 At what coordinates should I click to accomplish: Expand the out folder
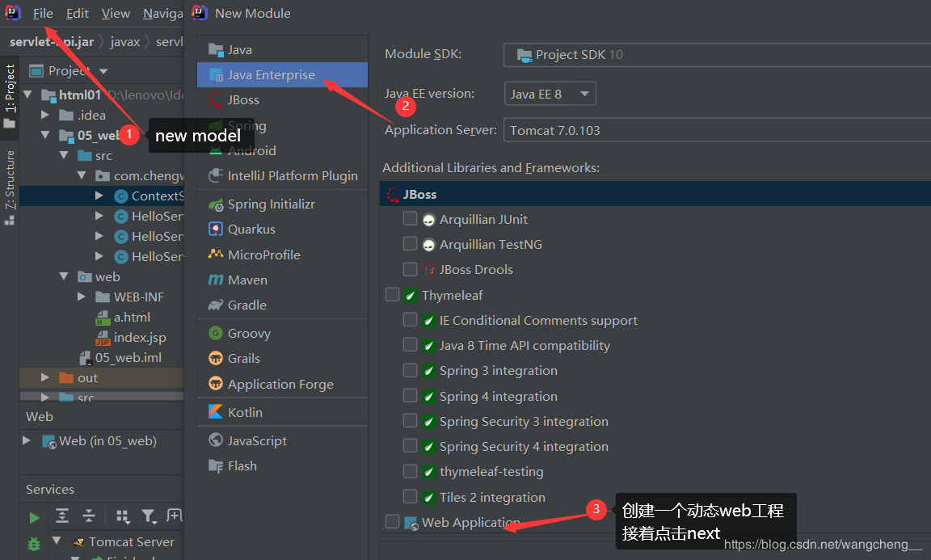pyautogui.click(x=45, y=377)
